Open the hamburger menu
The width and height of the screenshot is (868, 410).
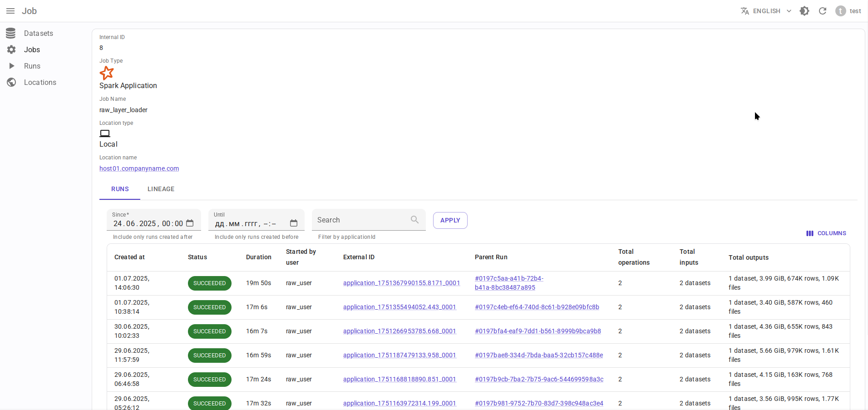(10, 11)
